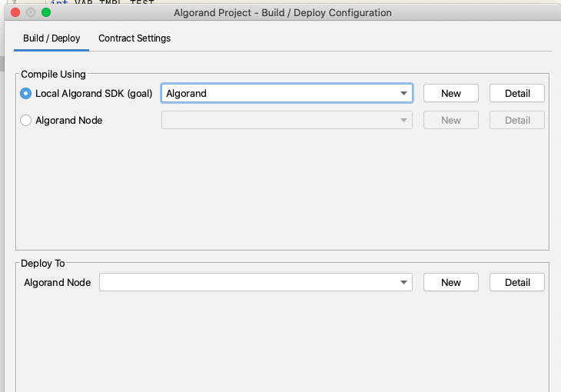Click New next to the Algorand SDK dropdown
This screenshot has height=392, width=561.
(x=451, y=94)
